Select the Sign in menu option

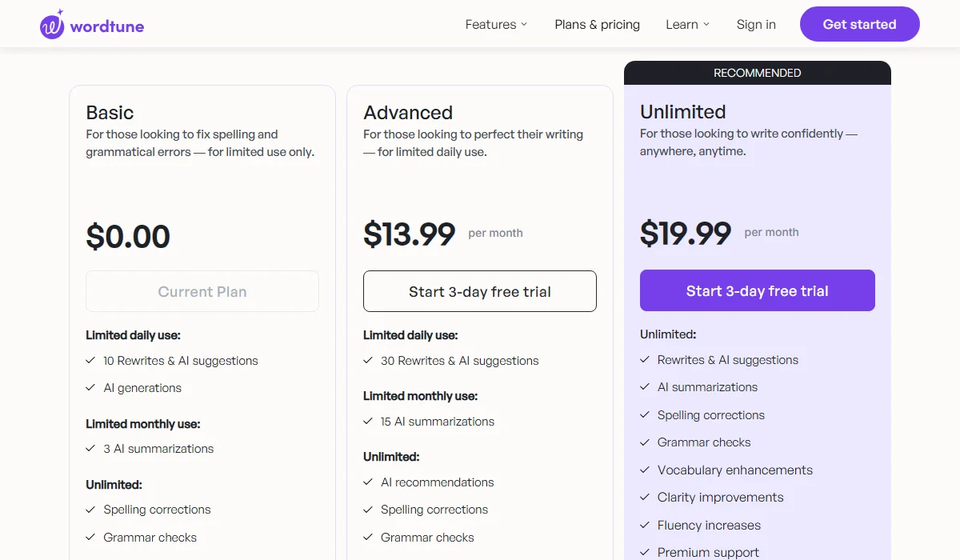pos(756,24)
